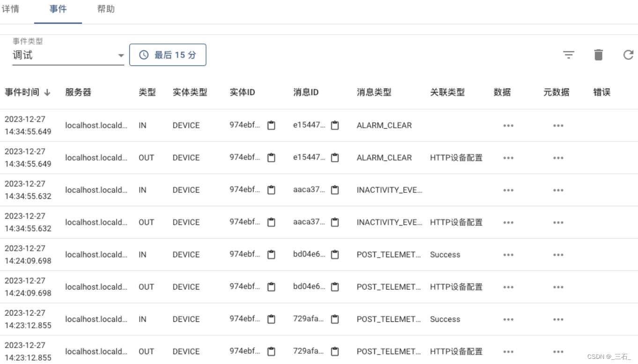The height and width of the screenshot is (364, 638).
Task: Open the events filter icon
Action: pyautogui.click(x=569, y=55)
